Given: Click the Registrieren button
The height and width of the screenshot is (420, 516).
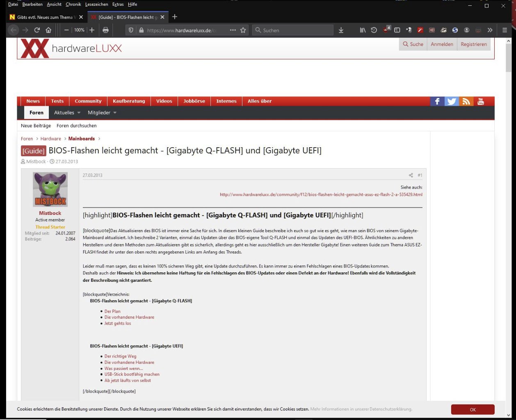Looking at the screenshot, I should pyautogui.click(x=474, y=44).
